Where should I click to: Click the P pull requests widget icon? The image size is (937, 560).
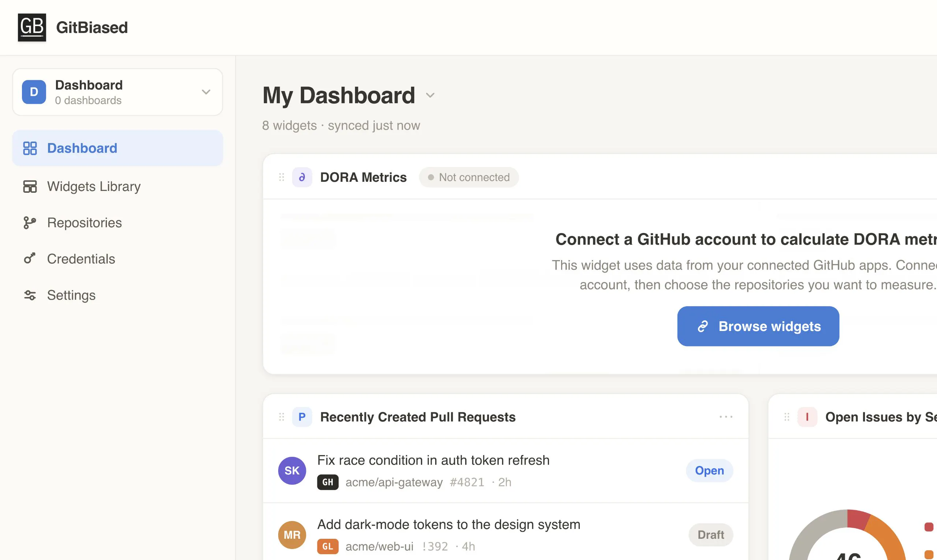tap(302, 417)
